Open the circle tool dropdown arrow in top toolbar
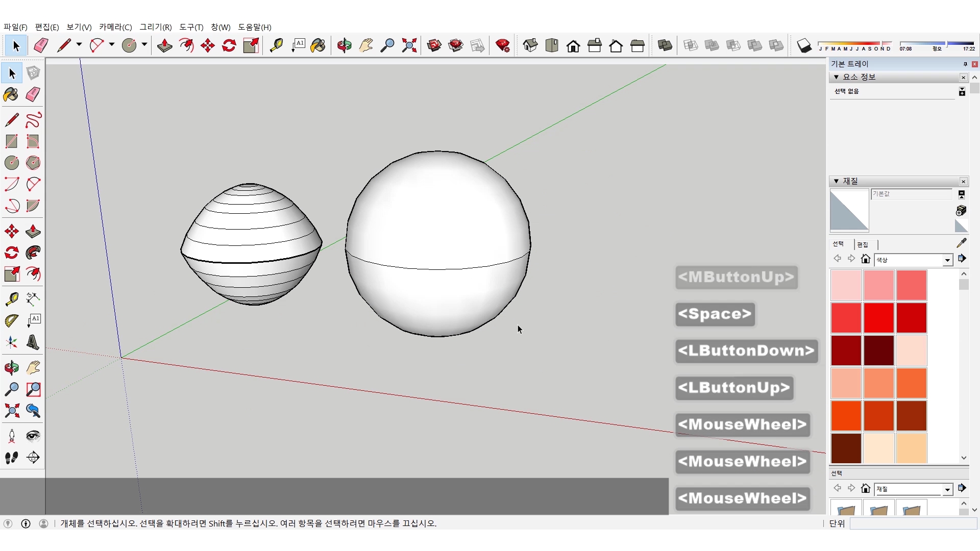 click(x=144, y=45)
